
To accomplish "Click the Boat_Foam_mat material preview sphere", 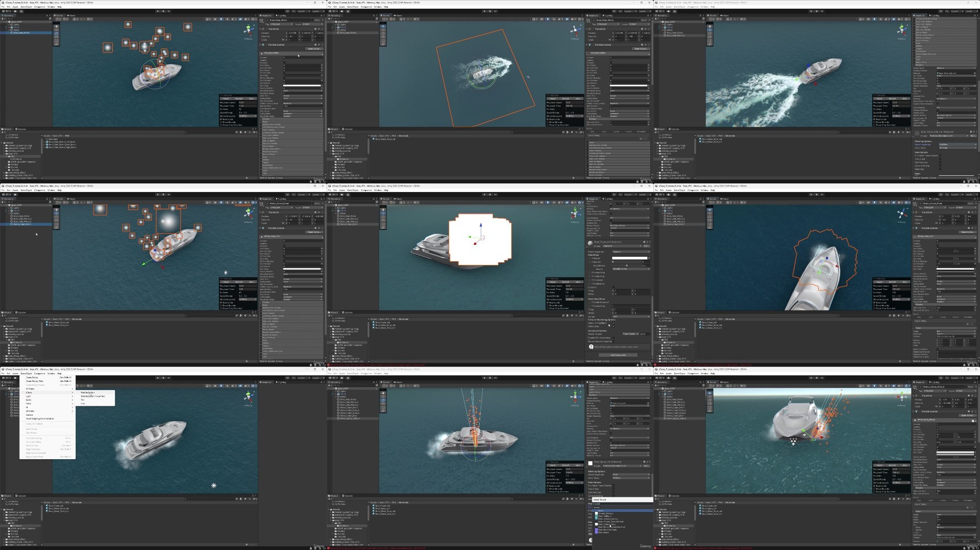I will pyautogui.click(x=590, y=243).
